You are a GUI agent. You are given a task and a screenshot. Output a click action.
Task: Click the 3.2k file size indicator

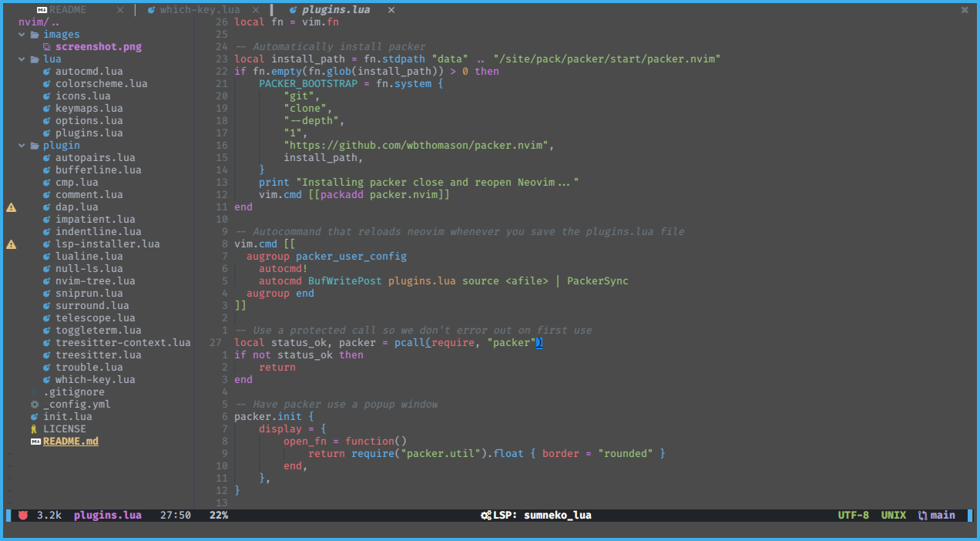point(49,516)
